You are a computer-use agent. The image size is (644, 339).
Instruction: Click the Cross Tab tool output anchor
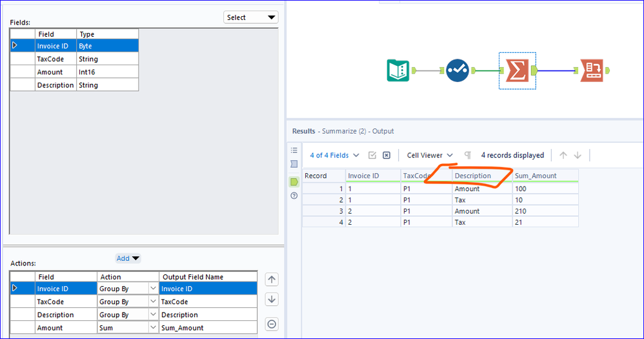[x=607, y=70]
